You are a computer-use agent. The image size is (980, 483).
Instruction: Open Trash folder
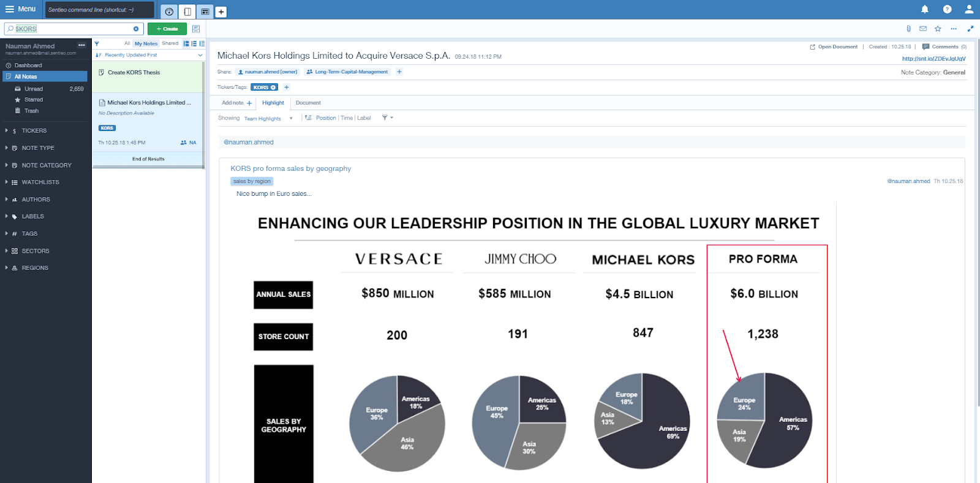[x=31, y=111]
